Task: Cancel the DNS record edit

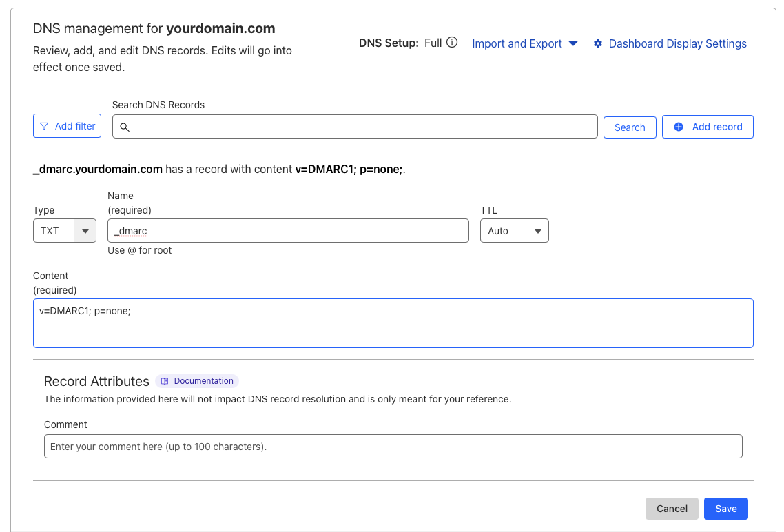Action: pos(672,509)
